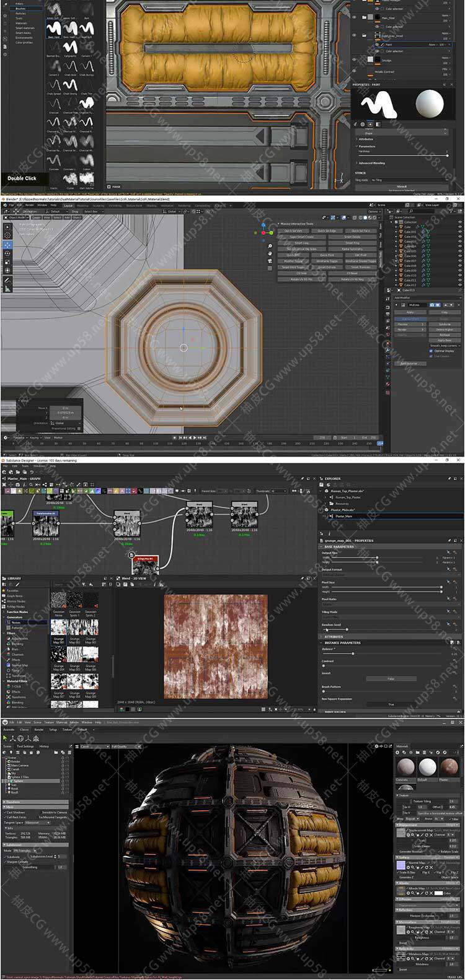
Task: Pick the Calligraphic brush preset in Painter shelf
Action: pyautogui.click(x=69, y=48)
